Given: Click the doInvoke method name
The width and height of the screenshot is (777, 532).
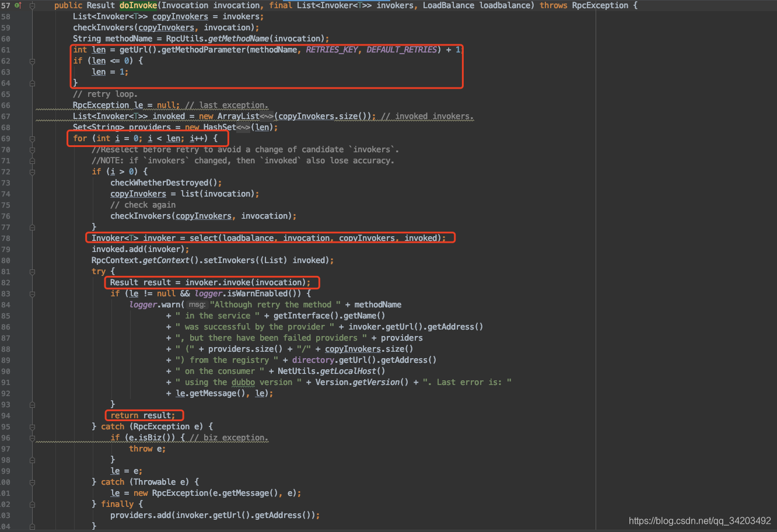Looking at the screenshot, I should pos(138,5).
